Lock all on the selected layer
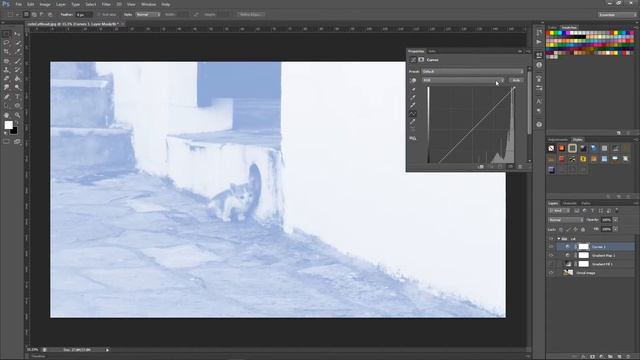This screenshot has height=360, width=640. click(x=583, y=229)
